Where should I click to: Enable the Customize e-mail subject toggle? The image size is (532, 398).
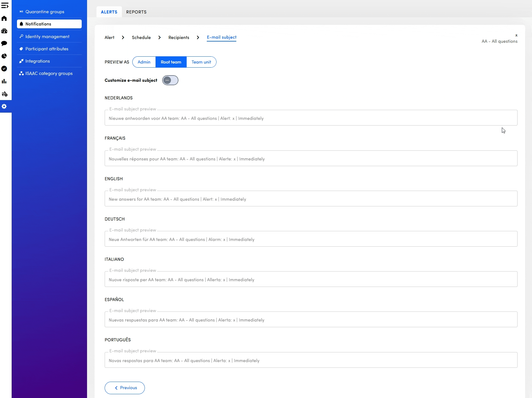[x=170, y=80]
